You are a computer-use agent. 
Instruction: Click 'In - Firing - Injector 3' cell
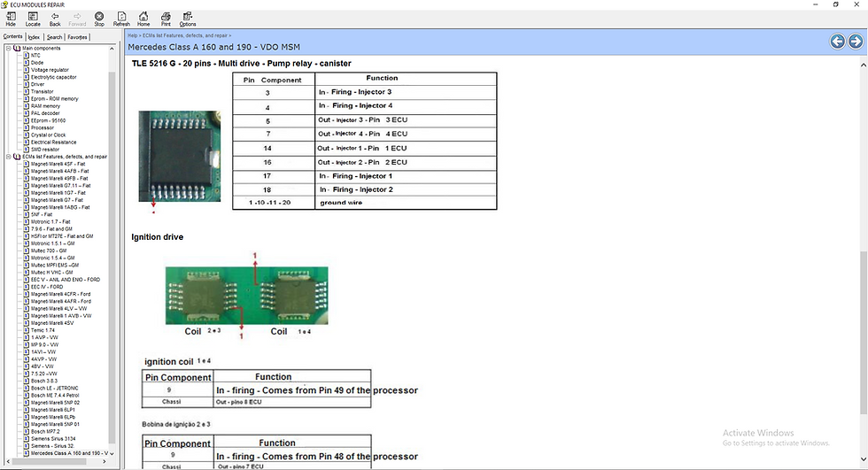406,92
